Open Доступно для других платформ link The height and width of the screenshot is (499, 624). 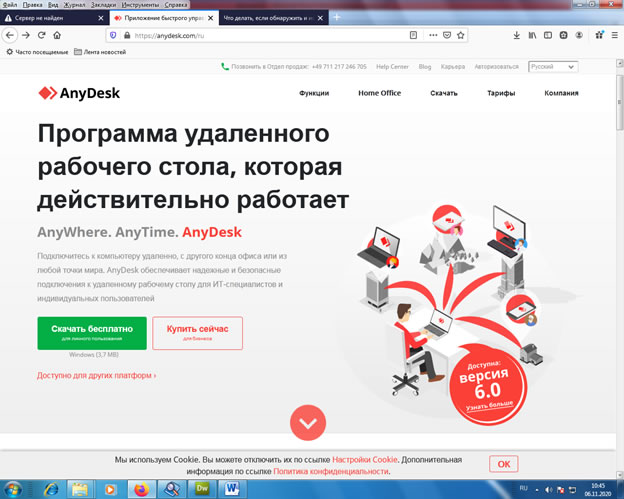point(96,375)
